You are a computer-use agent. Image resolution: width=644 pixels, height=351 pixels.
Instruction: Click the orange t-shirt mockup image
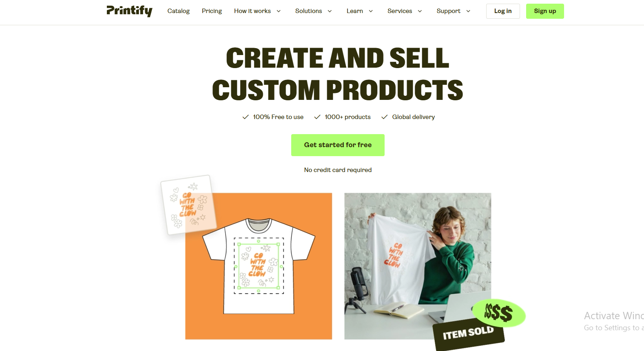pyautogui.click(x=259, y=266)
